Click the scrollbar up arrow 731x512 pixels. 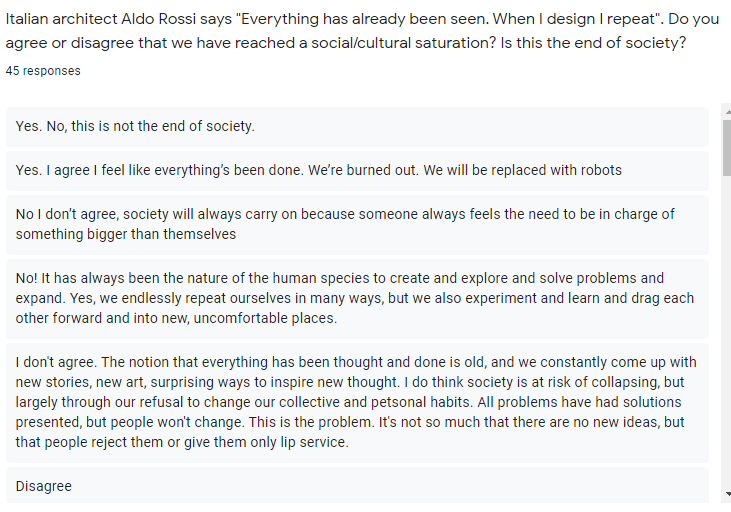pyautogui.click(x=725, y=110)
